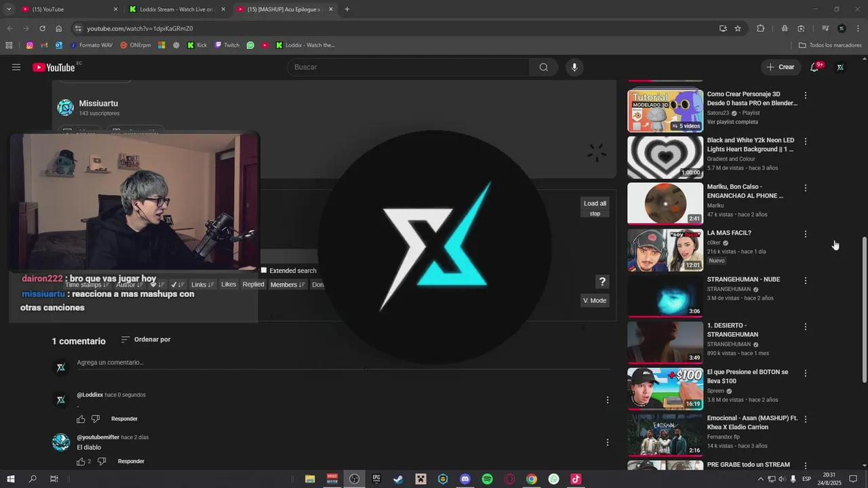Open Epic Games Launcher from the taskbar

pyautogui.click(x=376, y=479)
